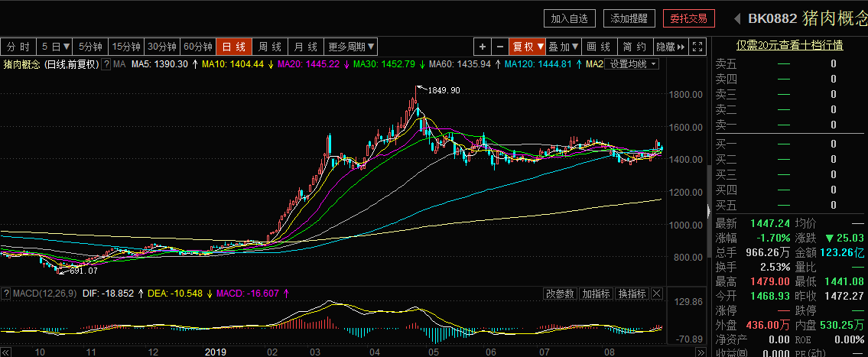Screen dimensions: 868x357
Task: Enter fullscreen chart mode icon
Action: pos(697,47)
